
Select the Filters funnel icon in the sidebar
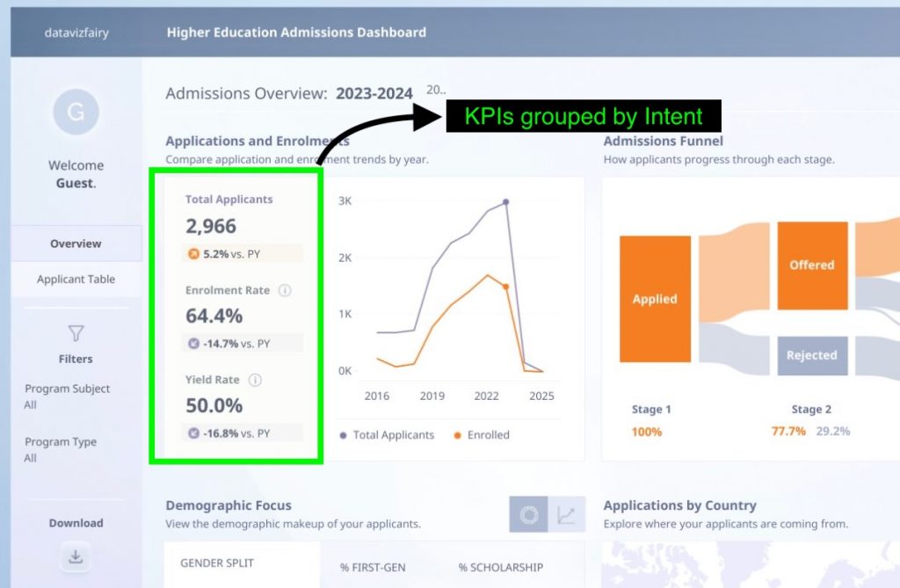(76, 334)
